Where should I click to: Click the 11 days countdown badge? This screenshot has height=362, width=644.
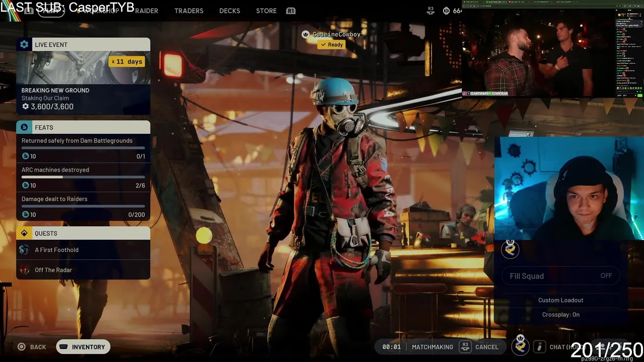127,61
